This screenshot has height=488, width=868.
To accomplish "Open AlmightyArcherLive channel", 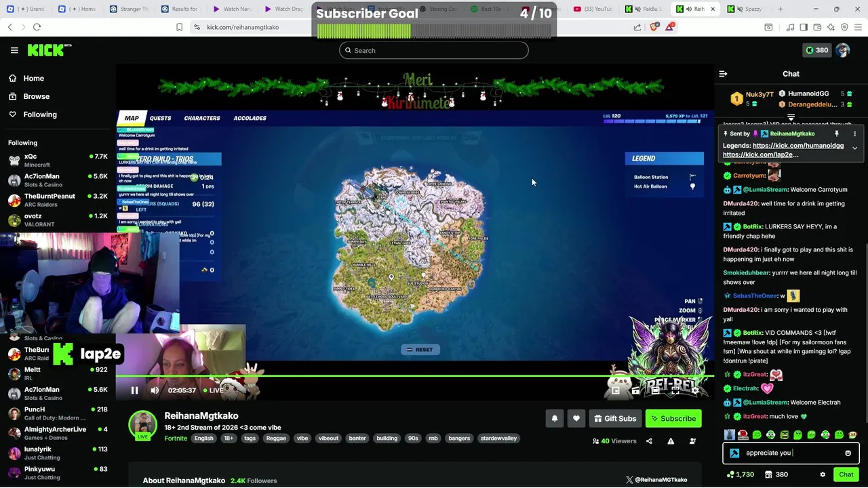I will pos(58,433).
